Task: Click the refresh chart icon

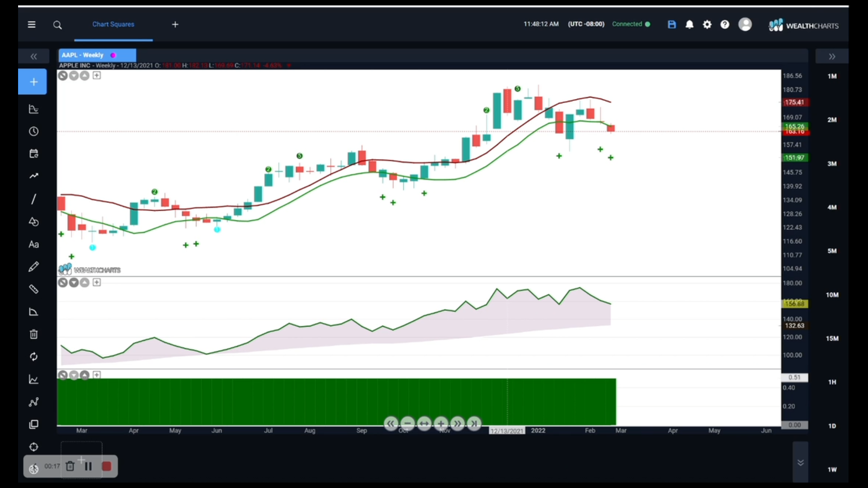Action: pos(33,357)
